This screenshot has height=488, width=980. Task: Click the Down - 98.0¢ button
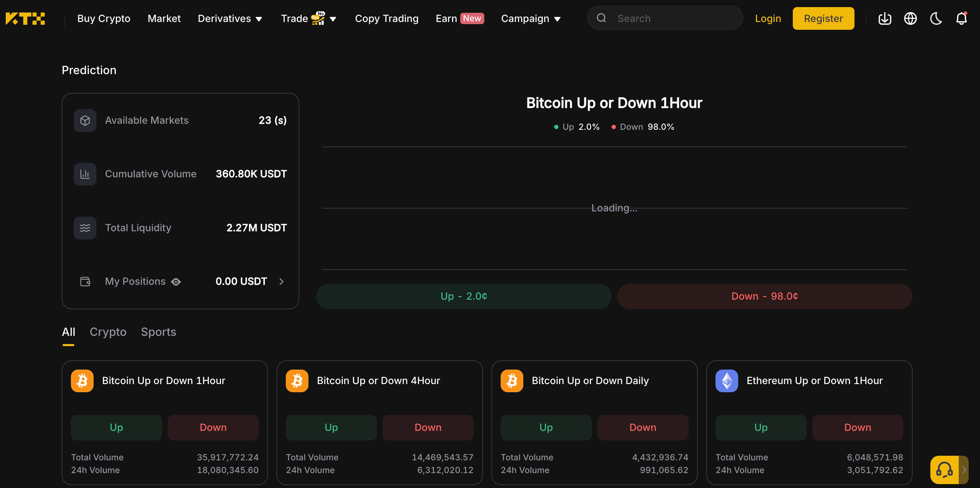click(765, 296)
